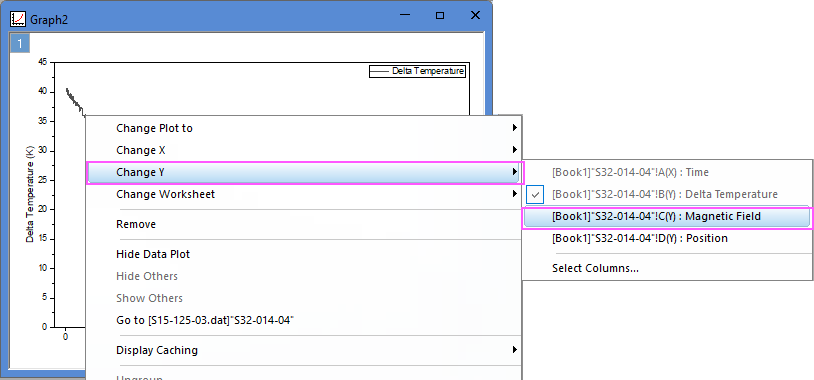Click the arrow next to Change X
Screen dimensions: 814x380
click(x=514, y=150)
